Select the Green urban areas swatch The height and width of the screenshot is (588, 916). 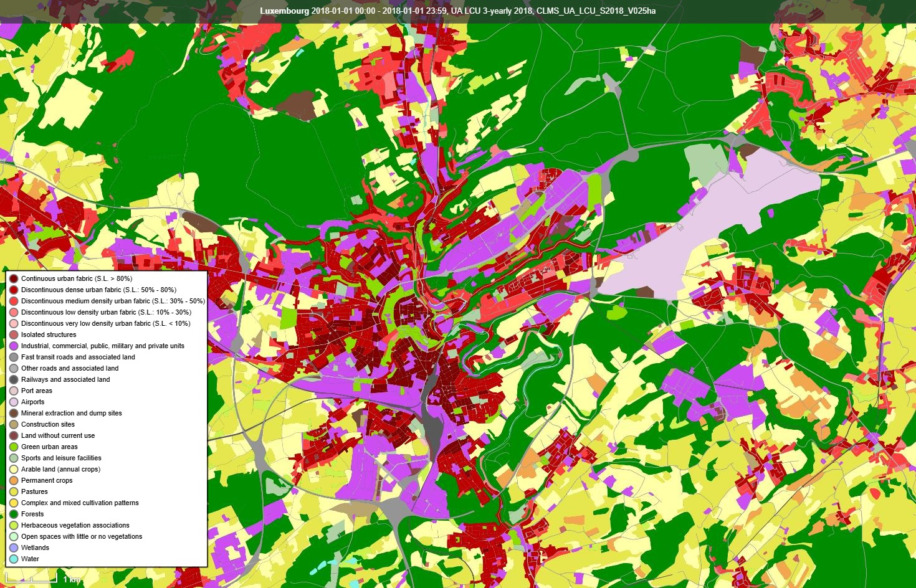pyautogui.click(x=14, y=447)
